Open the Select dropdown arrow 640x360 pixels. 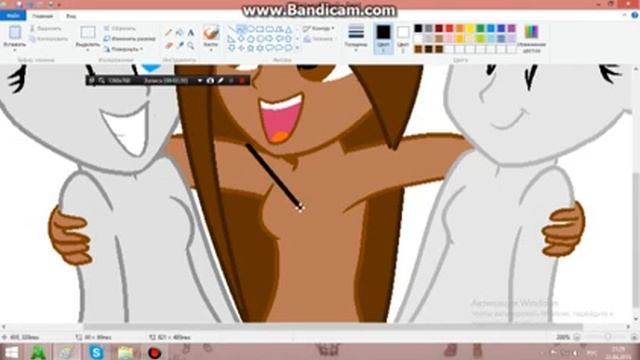pos(87,50)
